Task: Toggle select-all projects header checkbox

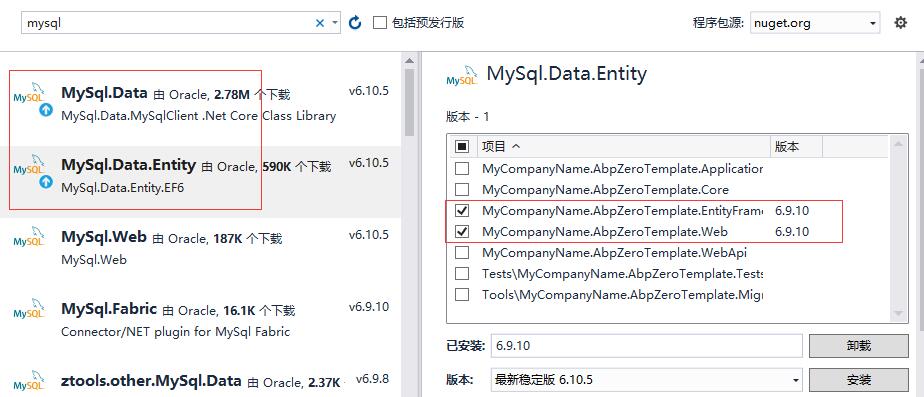Action: coord(463,147)
